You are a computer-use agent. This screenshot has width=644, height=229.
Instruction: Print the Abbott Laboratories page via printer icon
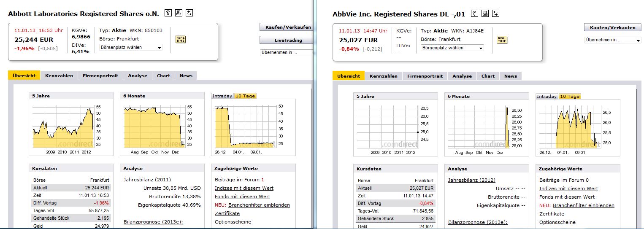pyautogui.click(x=179, y=13)
